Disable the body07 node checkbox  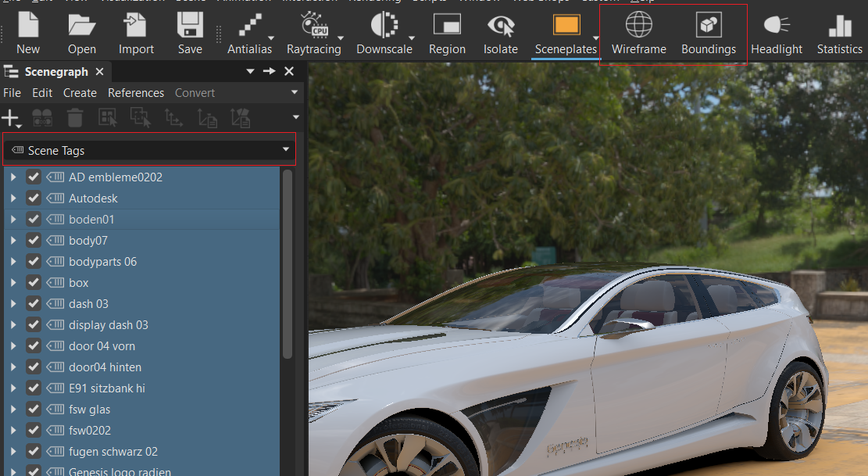33,240
